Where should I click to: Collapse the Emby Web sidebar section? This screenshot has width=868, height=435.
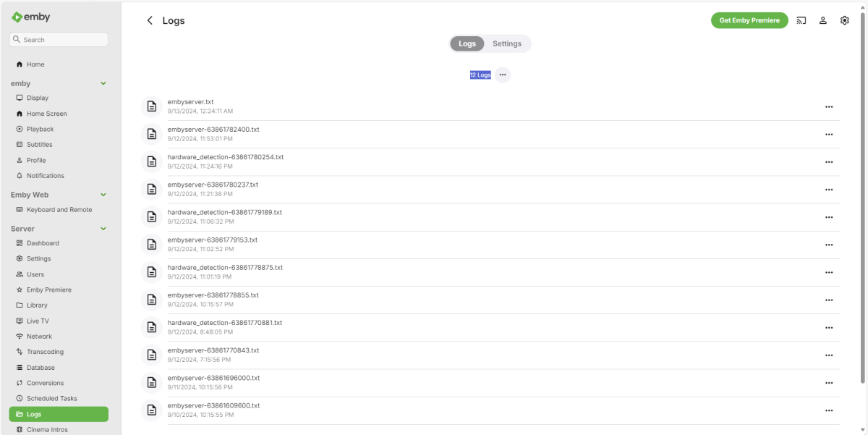coord(103,195)
